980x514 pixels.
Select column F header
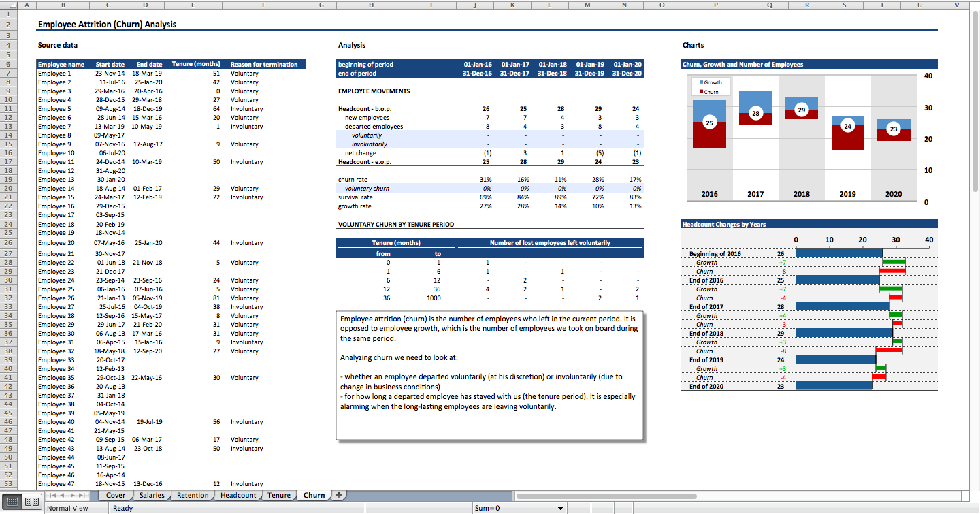click(x=264, y=5)
